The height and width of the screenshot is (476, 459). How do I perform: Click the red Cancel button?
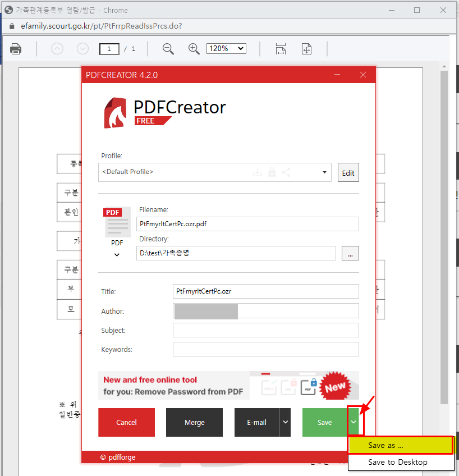coord(126,422)
